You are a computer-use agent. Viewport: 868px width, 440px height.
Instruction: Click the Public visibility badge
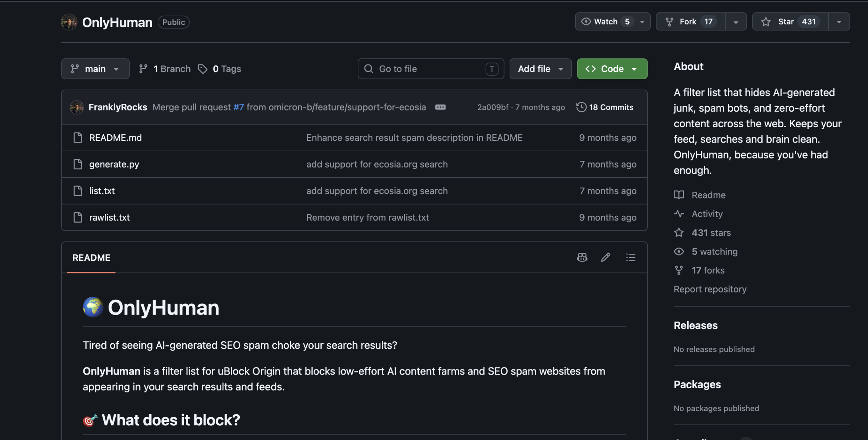click(x=174, y=22)
